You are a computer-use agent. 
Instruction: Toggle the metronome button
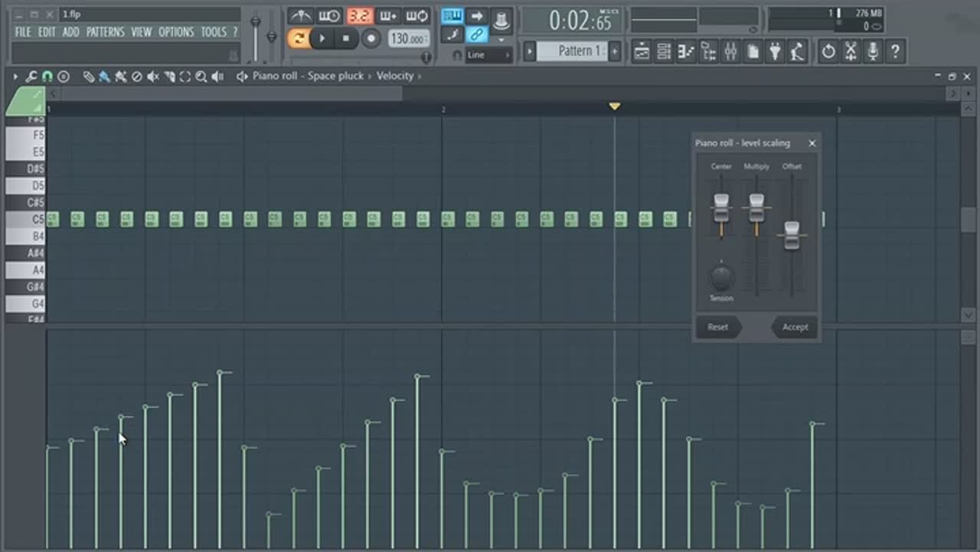300,16
